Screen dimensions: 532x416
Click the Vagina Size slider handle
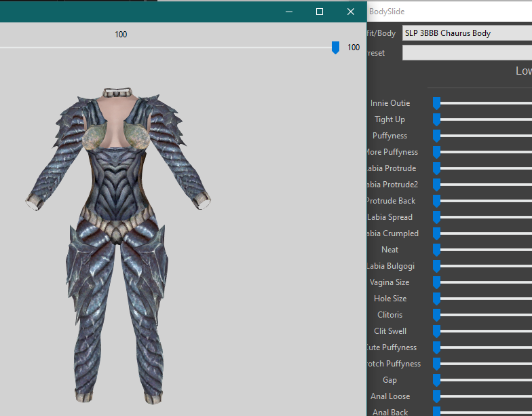click(437, 282)
